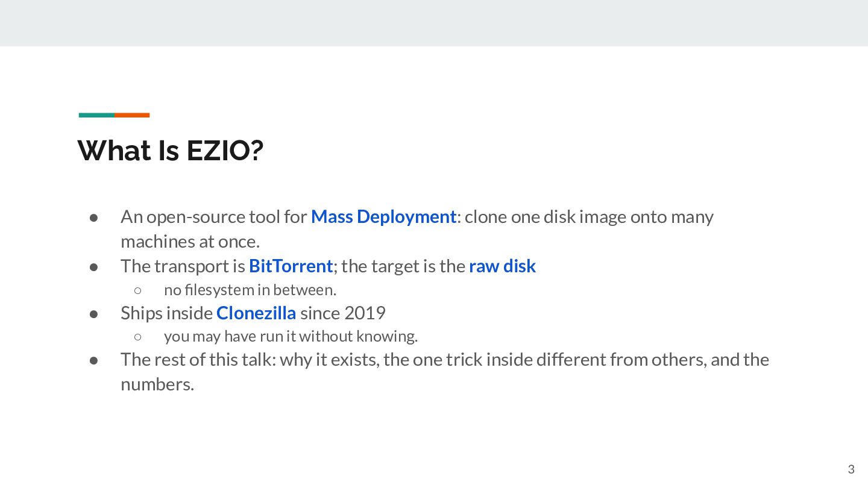Open the BitTorrent link
The width and height of the screenshot is (868, 488).
click(x=291, y=266)
